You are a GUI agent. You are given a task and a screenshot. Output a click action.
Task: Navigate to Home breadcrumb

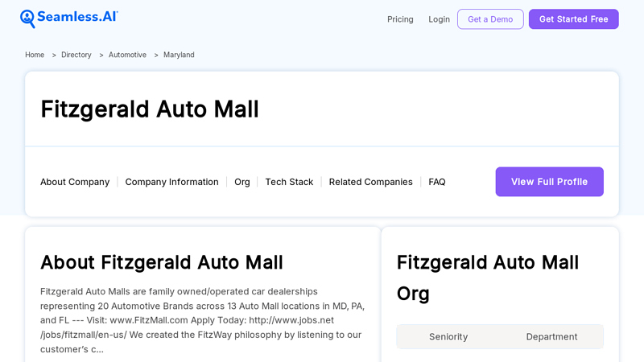tap(35, 55)
